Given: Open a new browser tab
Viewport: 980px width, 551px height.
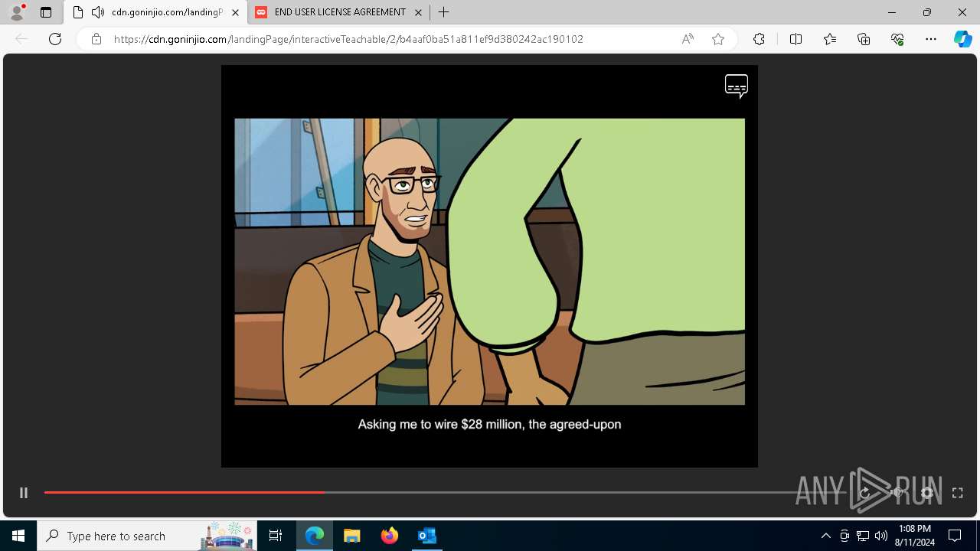Looking at the screenshot, I should [443, 12].
